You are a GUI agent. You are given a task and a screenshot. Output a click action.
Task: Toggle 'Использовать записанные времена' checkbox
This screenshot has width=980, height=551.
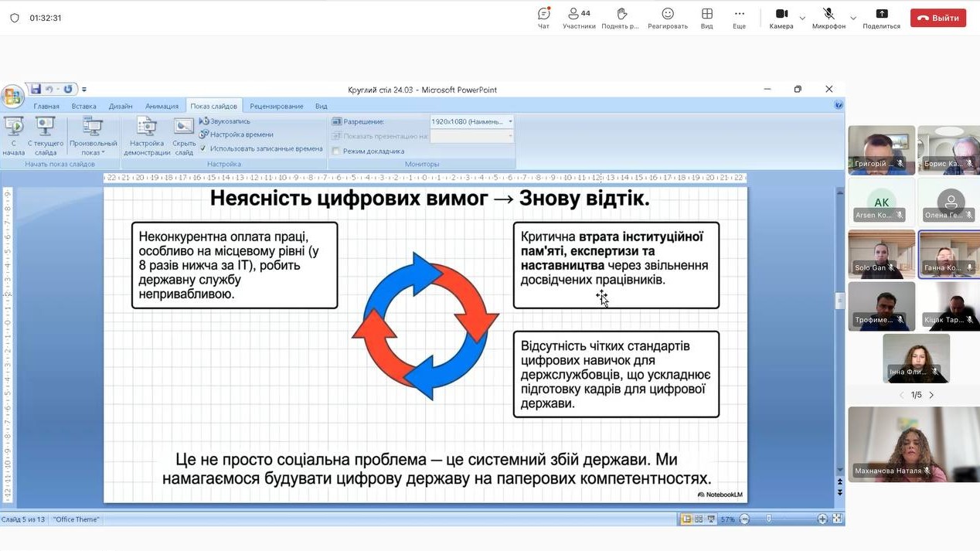[203, 148]
